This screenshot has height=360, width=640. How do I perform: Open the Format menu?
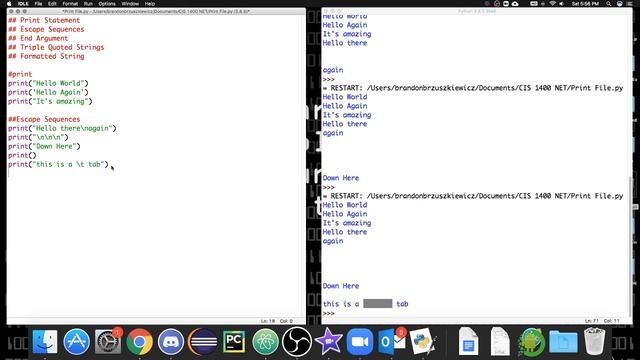[70, 4]
